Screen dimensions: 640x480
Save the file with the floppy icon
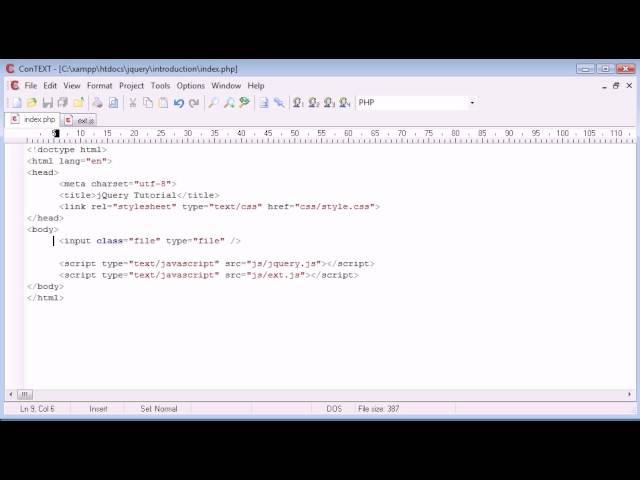point(47,102)
